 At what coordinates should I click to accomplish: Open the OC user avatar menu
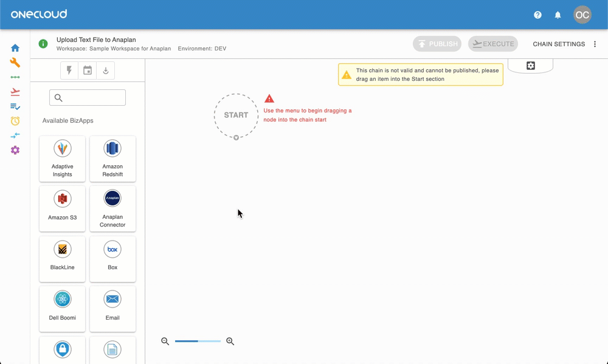(582, 15)
